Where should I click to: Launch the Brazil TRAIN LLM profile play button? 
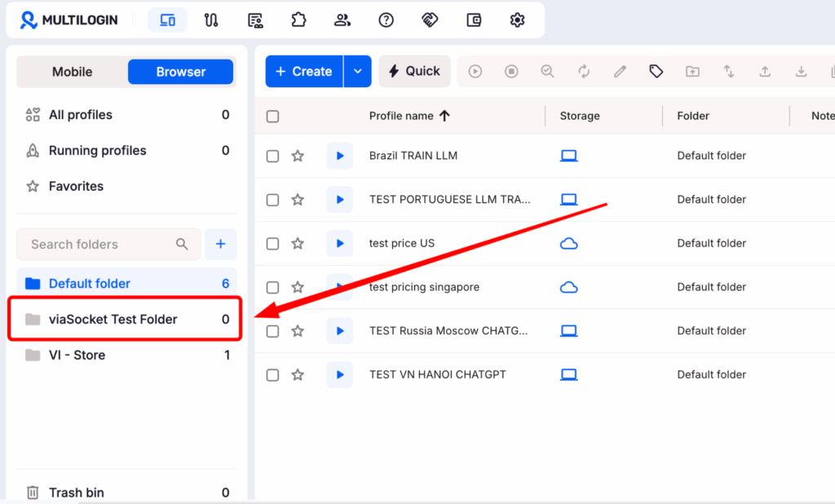pos(340,156)
